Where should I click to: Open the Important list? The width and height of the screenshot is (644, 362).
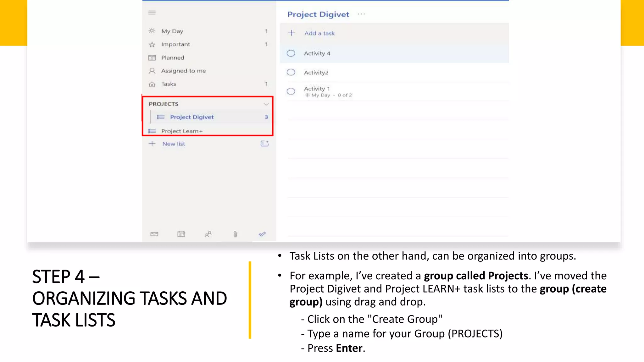[x=209, y=44]
